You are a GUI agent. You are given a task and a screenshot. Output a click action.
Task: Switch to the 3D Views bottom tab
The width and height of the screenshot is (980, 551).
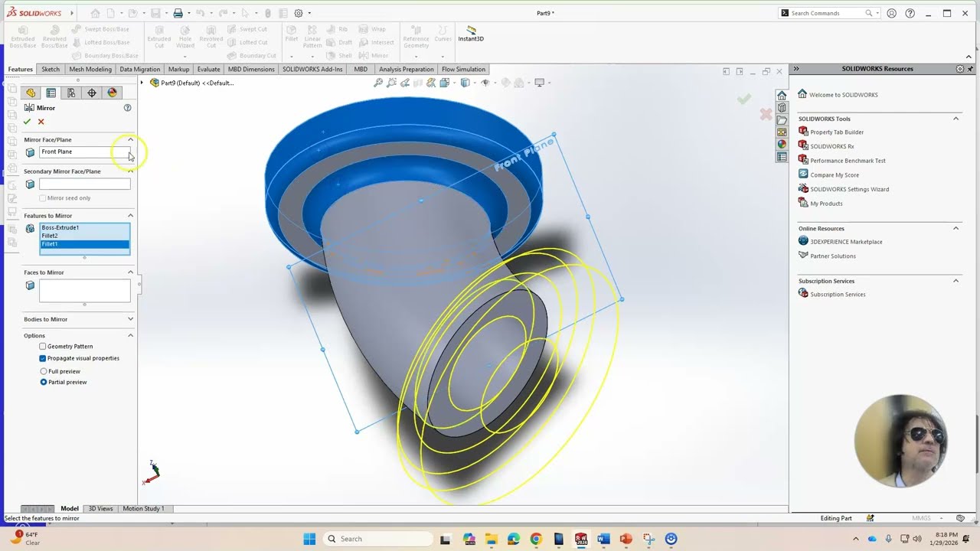[100, 508]
